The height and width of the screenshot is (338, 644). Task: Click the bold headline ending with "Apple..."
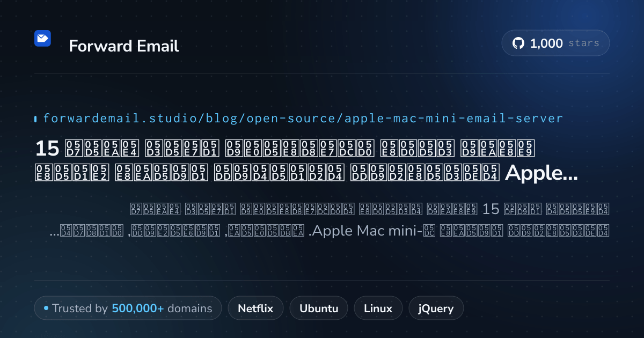click(x=306, y=160)
